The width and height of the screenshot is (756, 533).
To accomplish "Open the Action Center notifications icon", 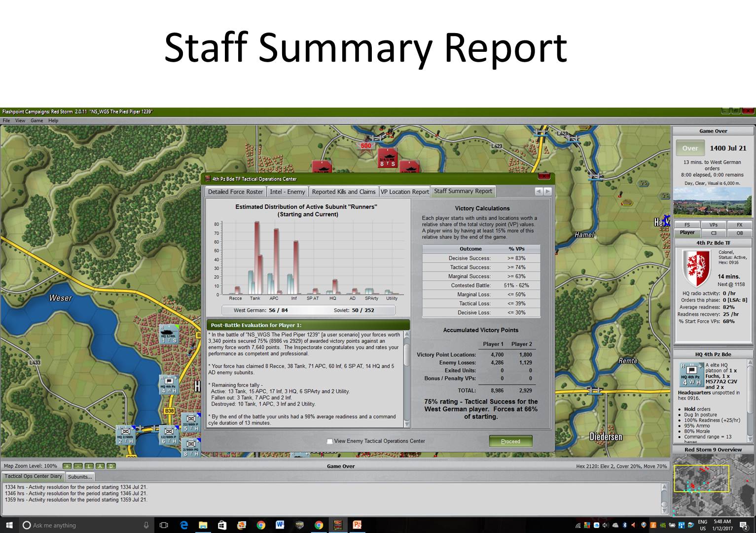I will tap(745, 525).
